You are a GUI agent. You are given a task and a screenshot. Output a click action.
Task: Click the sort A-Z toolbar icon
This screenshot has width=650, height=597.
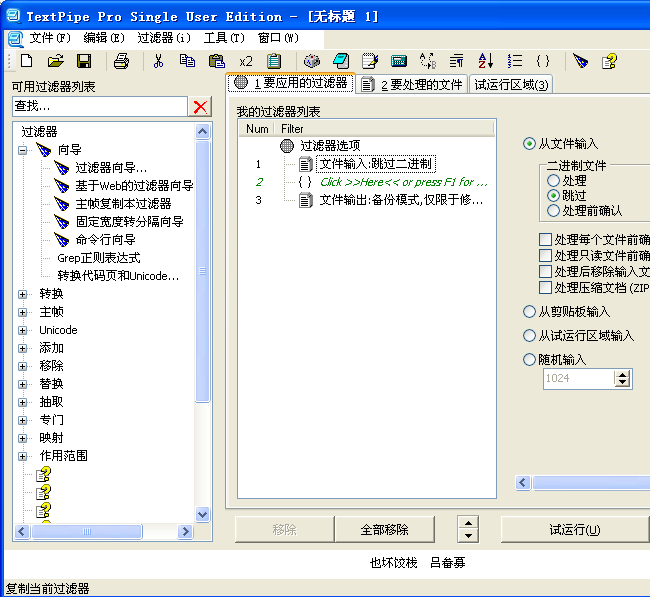coord(485,61)
